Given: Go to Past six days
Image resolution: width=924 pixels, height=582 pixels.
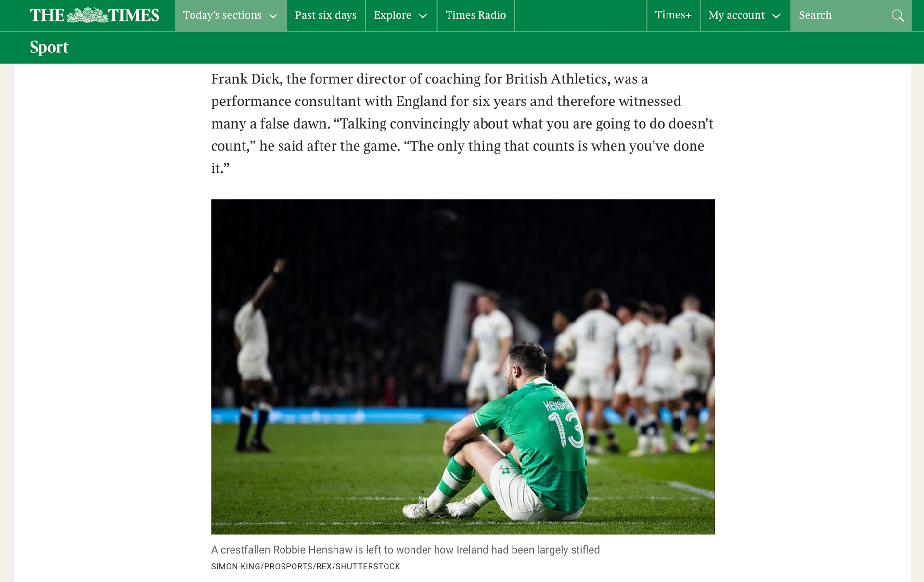Looking at the screenshot, I should point(326,15).
